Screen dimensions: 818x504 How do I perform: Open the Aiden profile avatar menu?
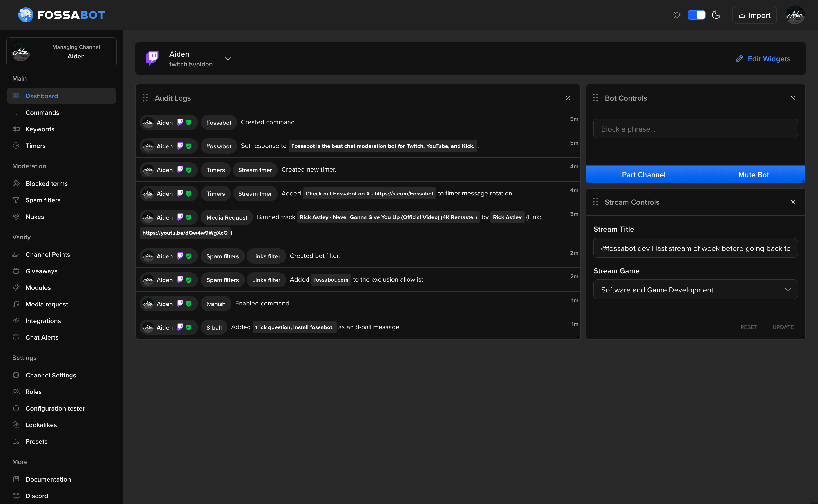tap(795, 15)
